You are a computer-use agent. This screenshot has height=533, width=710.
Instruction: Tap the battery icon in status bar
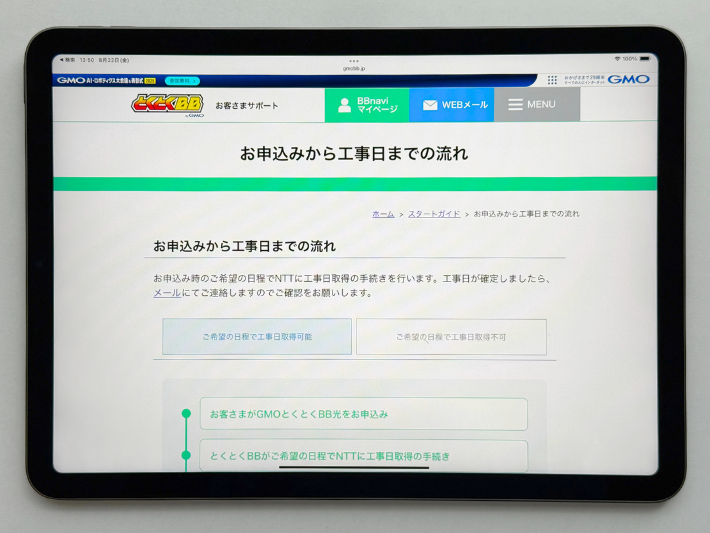pos(645,59)
